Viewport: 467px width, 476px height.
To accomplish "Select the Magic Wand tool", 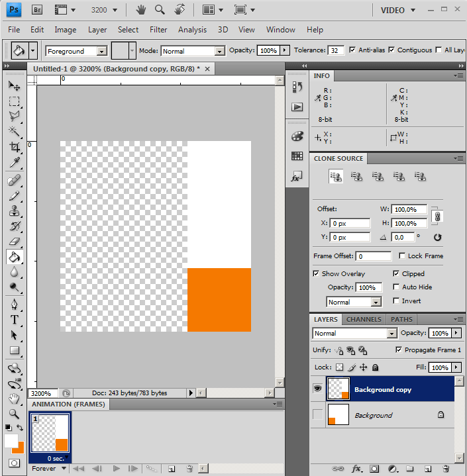I will pos(14,132).
